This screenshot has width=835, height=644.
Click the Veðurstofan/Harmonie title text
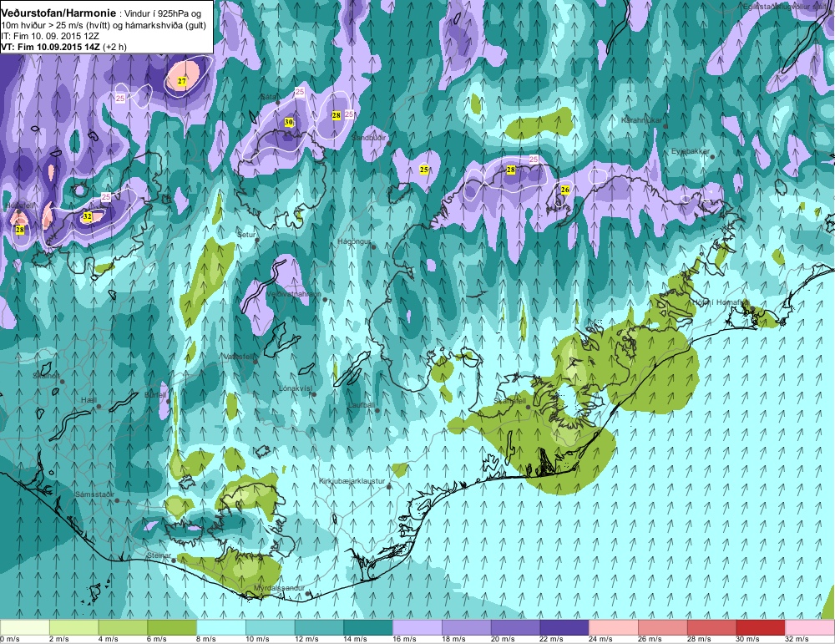[58, 13]
